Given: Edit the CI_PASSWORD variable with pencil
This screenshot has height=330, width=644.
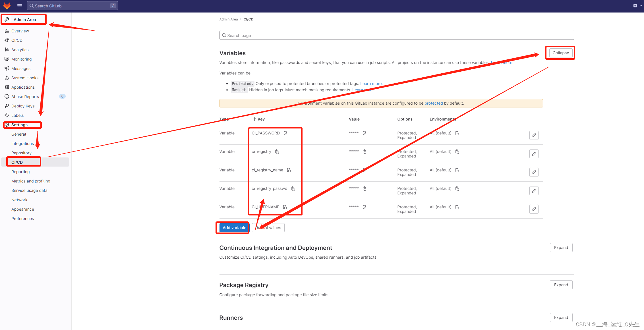Looking at the screenshot, I should [x=534, y=135].
